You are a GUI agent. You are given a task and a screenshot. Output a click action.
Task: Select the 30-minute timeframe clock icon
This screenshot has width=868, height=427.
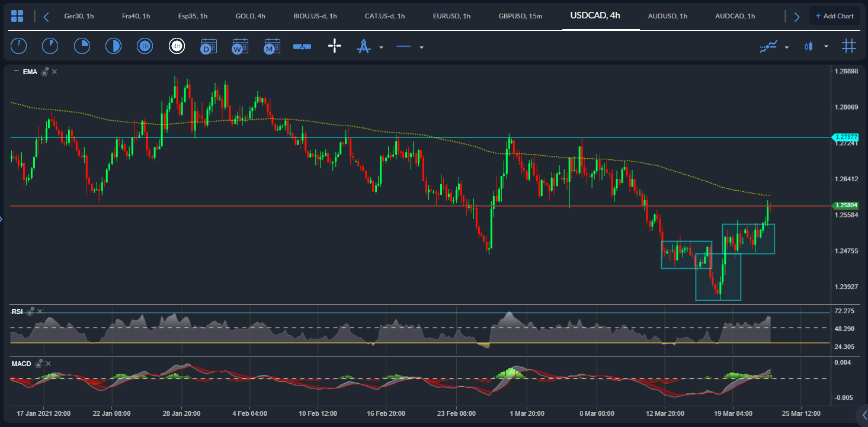click(x=113, y=46)
